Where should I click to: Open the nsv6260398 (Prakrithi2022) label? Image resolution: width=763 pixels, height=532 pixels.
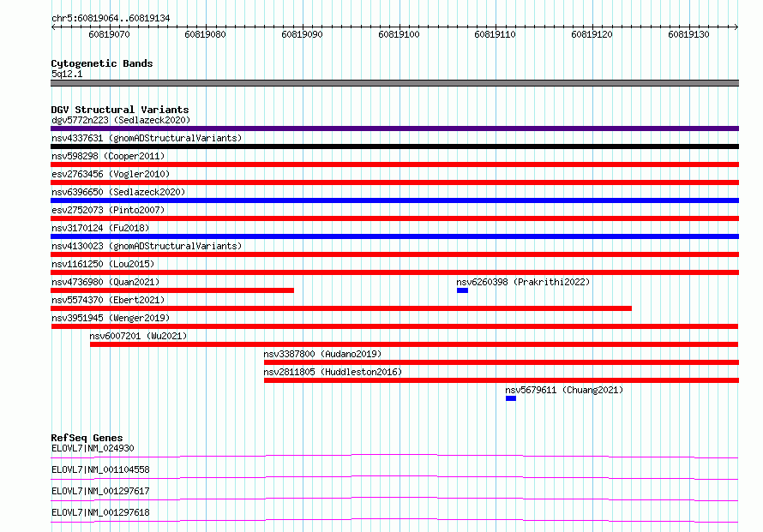click(x=523, y=282)
